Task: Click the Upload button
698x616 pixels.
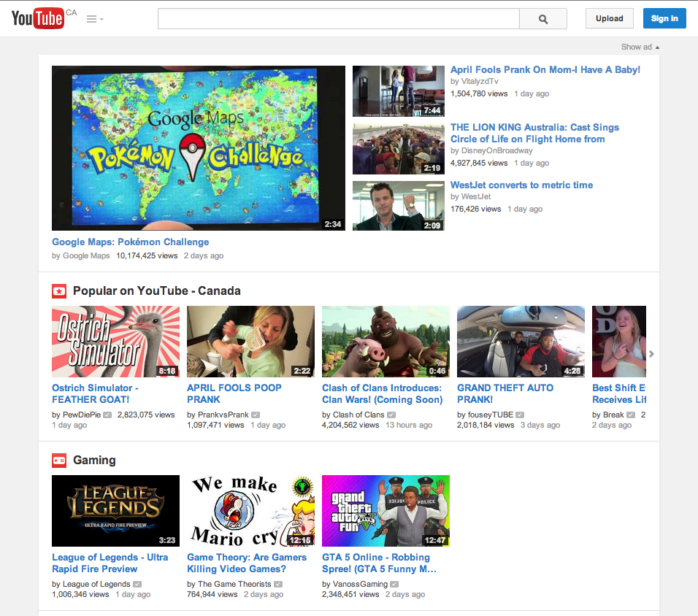Action: [610, 18]
